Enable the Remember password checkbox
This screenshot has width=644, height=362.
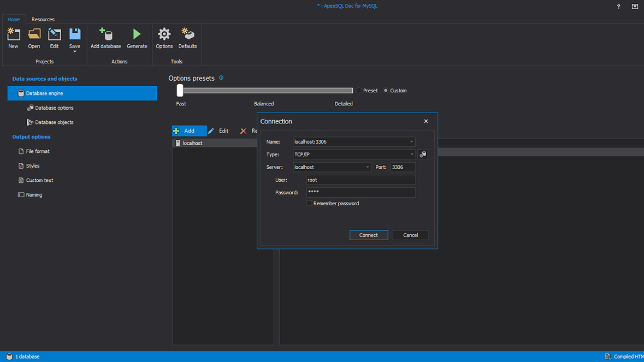(x=309, y=204)
